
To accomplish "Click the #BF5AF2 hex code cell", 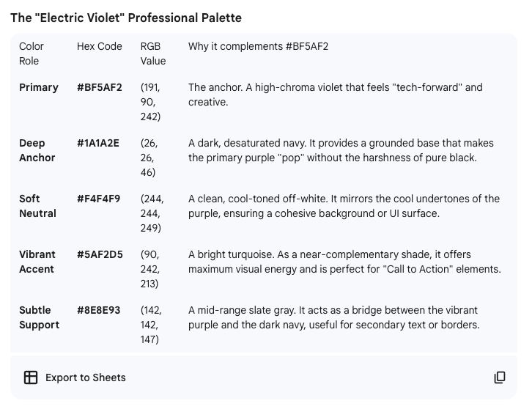I will click(x=100, y=87).
